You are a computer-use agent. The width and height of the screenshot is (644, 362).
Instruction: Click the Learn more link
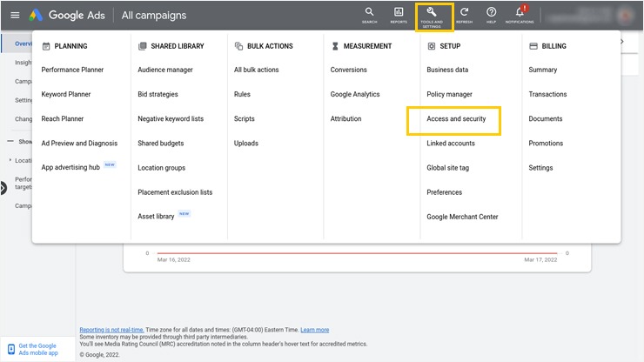pos(315,330)
